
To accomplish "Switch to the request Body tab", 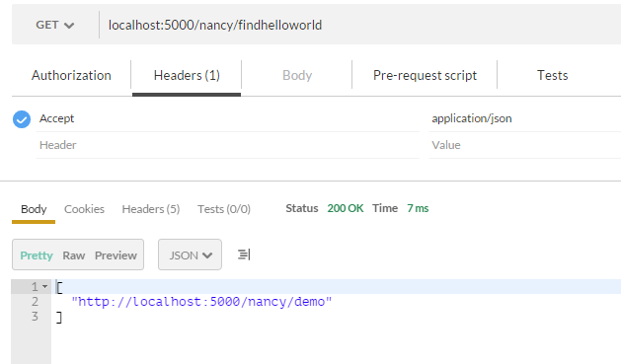I will click(297, 75).
